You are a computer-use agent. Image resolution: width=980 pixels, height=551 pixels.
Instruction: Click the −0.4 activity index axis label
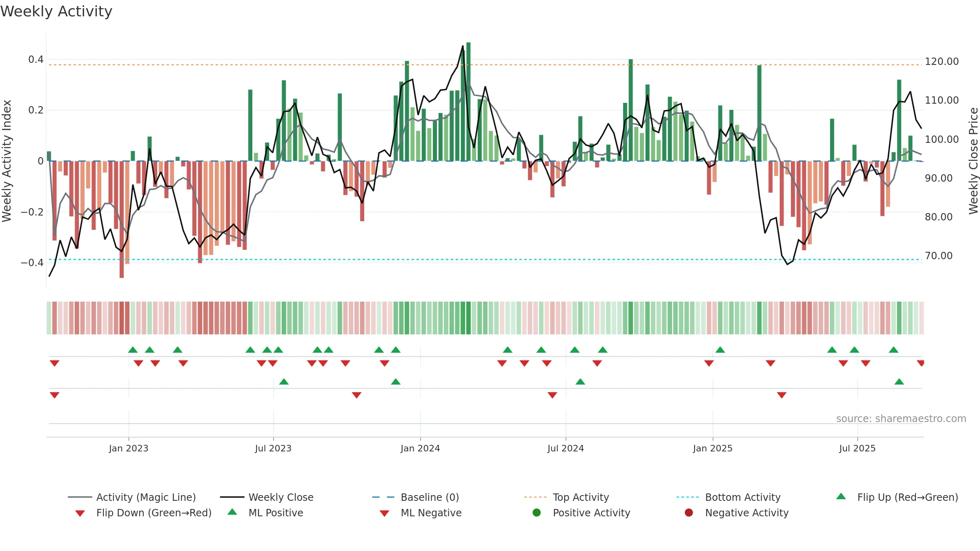pos(32,262)
